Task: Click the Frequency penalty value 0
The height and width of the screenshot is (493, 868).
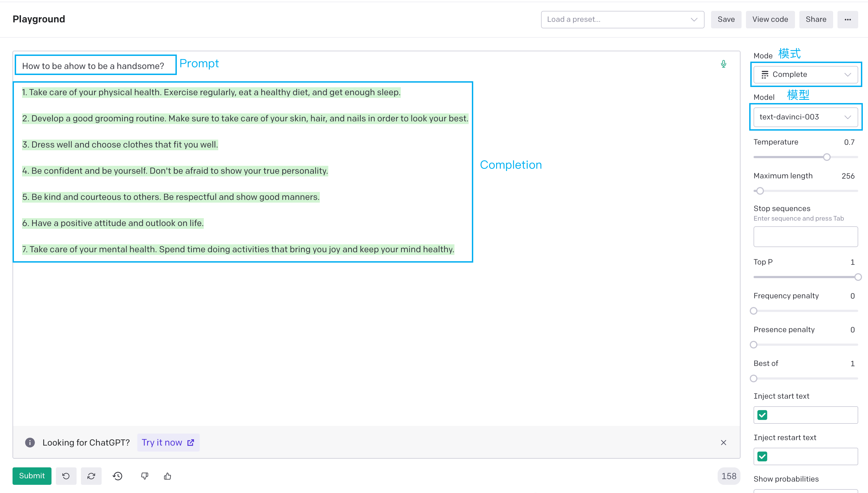Action: 852,296
